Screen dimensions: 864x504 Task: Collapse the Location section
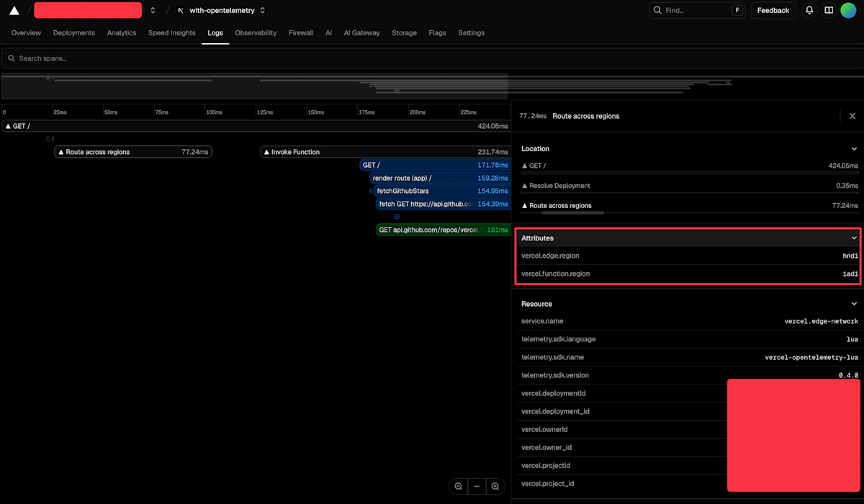click(854, 149)
